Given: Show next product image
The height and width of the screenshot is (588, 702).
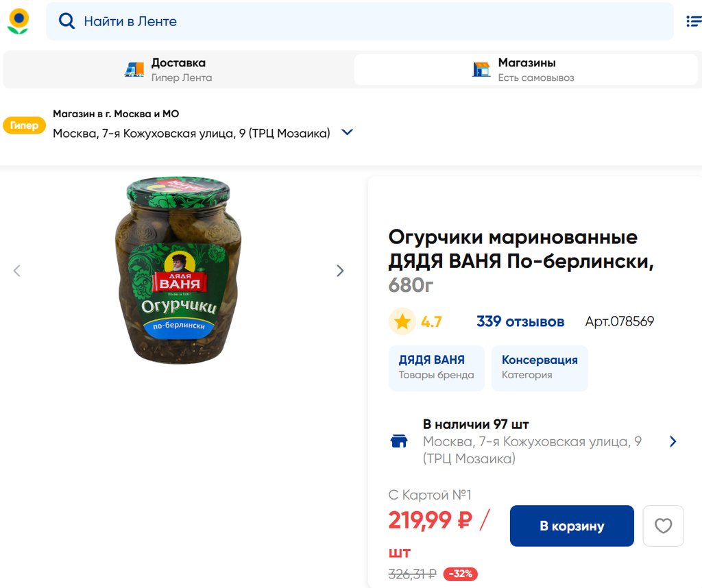Looking at the screenshot, I should click(x=340, y=271).
